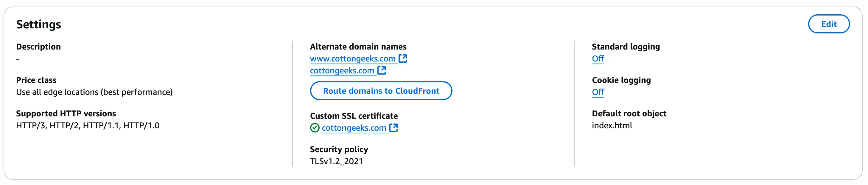The height and width of the screenshot is (185, 868).
Task: Click the cottongeeks.com custom SSL certificate link
Action: point(354,128)
